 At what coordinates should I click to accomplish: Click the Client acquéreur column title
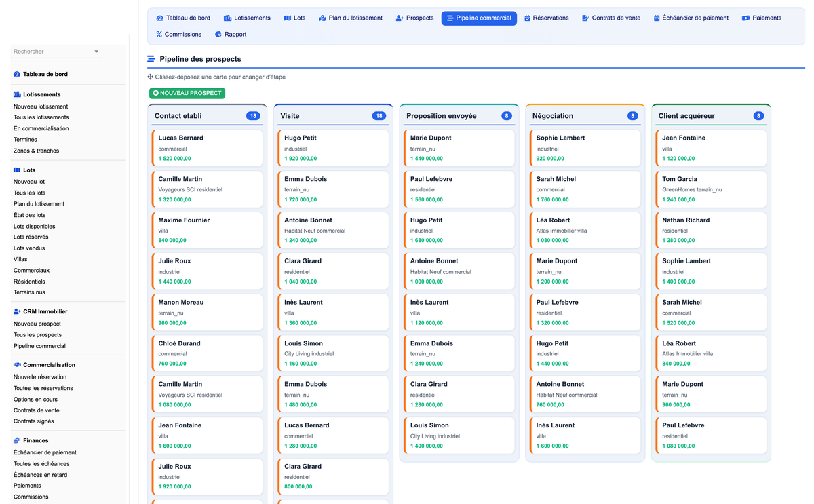[686, 116]
